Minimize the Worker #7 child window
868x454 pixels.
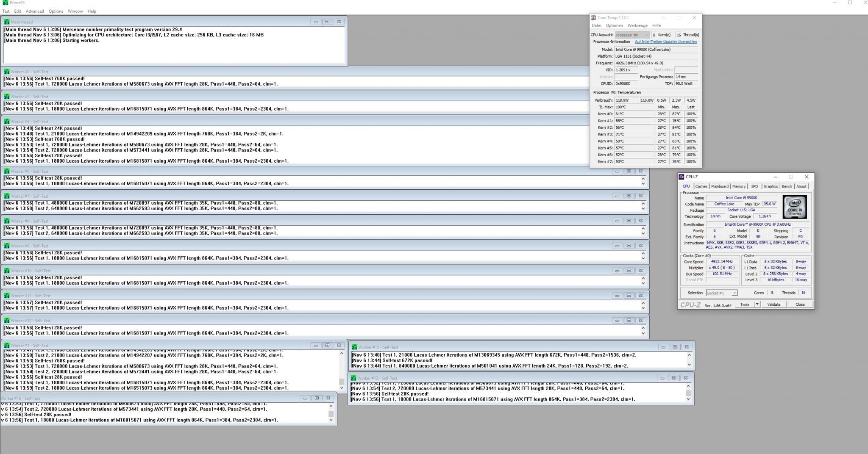(617, 196)
